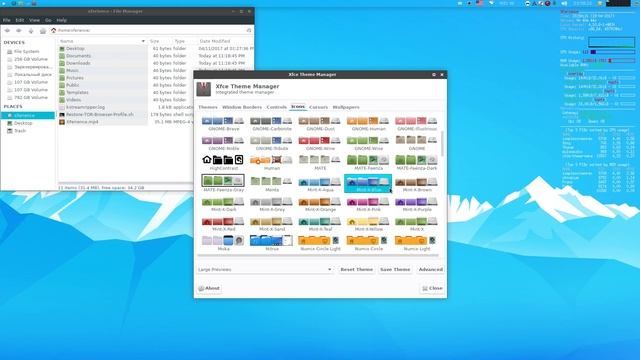Select the Mint-X-Dark icon theme
Screen dimensions: 640x360
[223, 204]
